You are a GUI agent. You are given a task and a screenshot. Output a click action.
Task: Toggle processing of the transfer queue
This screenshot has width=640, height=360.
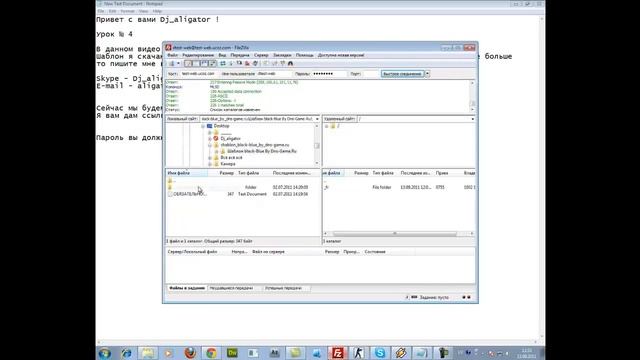coord(231,63)
